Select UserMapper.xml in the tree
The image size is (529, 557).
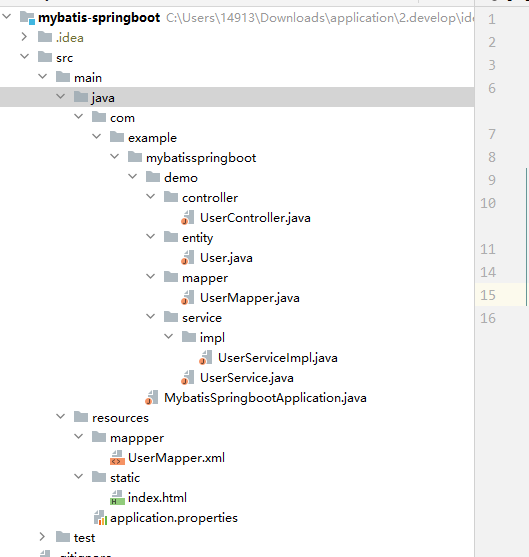point(177,458)
